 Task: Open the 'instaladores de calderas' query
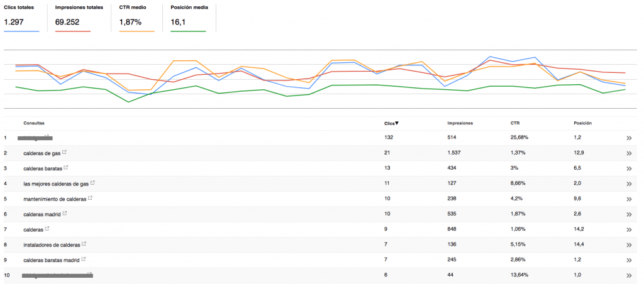(x=52, y=245)
